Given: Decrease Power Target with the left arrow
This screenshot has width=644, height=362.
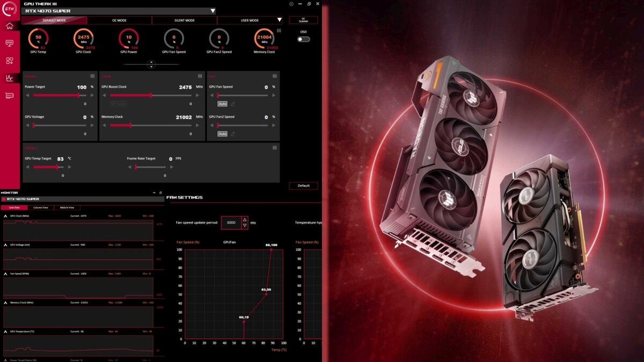Looking at the screenshot, I should [x=27, y=95].
